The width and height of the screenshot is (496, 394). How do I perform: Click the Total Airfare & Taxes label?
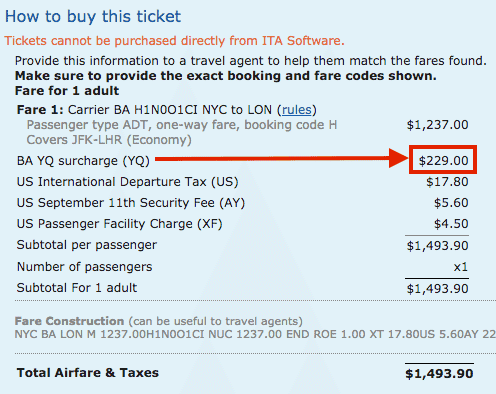pyautogui.click(x=88, y=373)
